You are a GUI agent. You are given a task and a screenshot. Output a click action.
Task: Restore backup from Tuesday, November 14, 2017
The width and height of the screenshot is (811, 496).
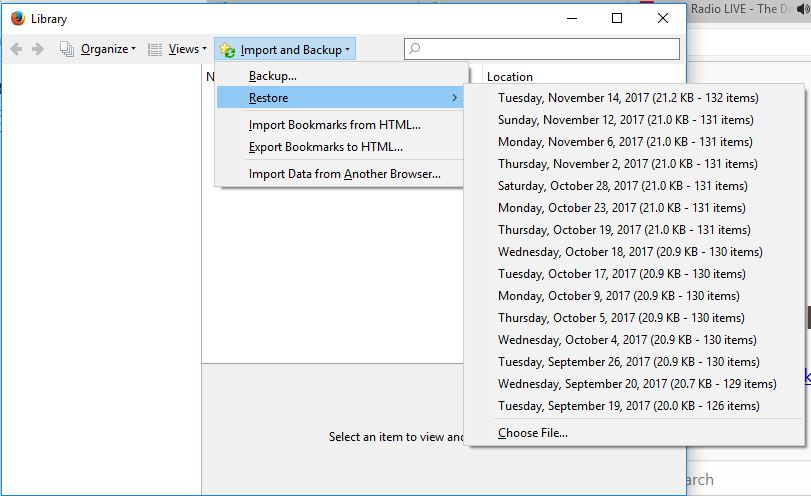click(x=635, y=98)
